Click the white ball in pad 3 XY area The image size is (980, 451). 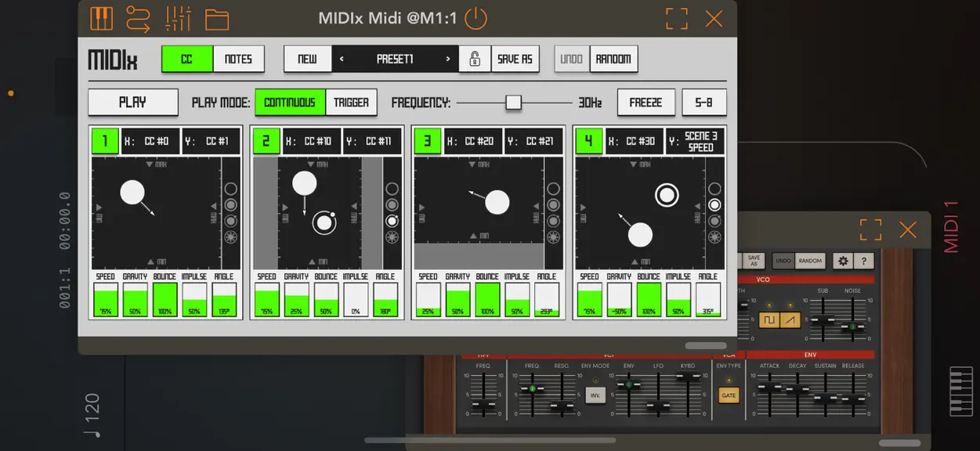497,202
